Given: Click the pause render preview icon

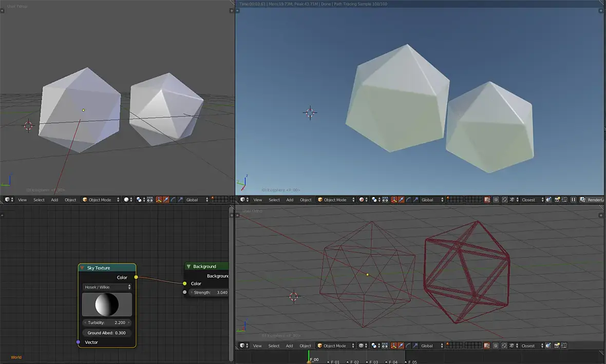Looking at the screenshot, I should pyautogui.click(x=573, y=200).
